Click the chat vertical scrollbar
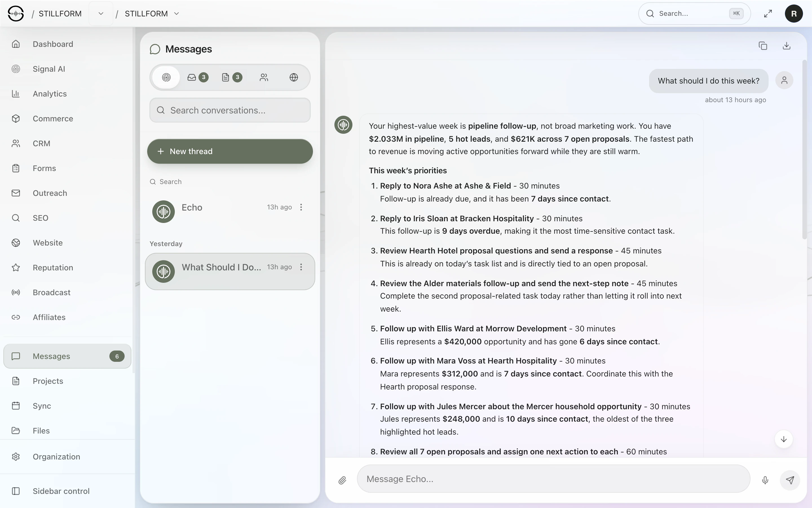Image resolution: width=812 pixels, height=508 pixels. 804,150
